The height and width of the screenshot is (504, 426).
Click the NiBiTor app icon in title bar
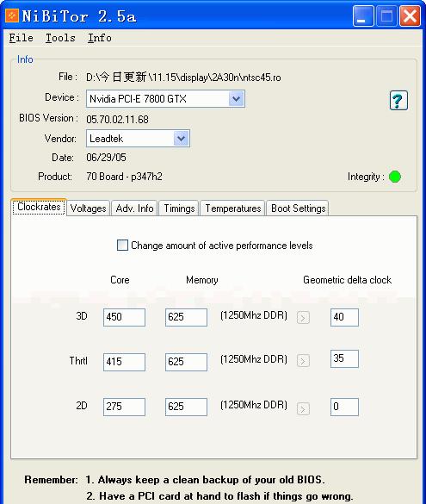click(x=12, y=16)
